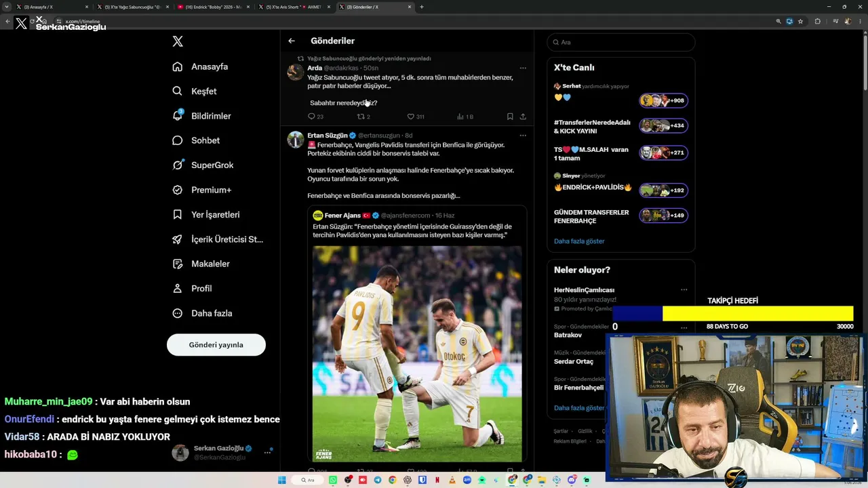
Task: Open Telegram from the Windows taskbar
Action: click(378, 480)
